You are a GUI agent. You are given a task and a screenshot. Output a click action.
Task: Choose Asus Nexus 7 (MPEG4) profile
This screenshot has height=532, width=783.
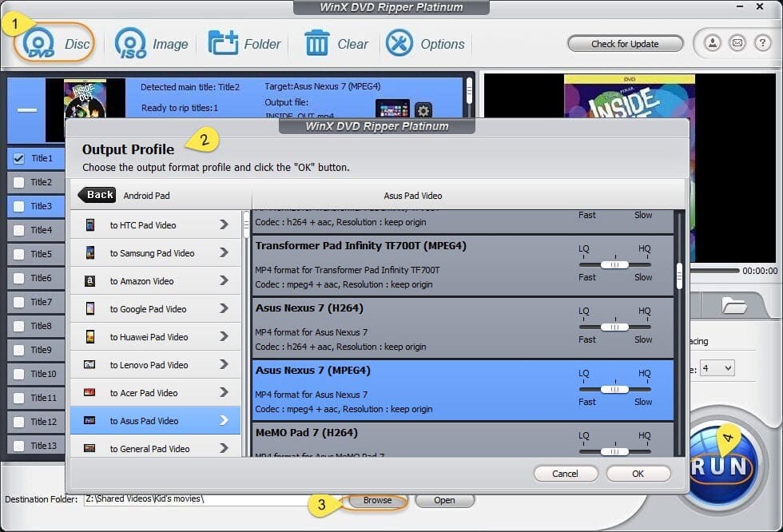click(x=463, y=391)
